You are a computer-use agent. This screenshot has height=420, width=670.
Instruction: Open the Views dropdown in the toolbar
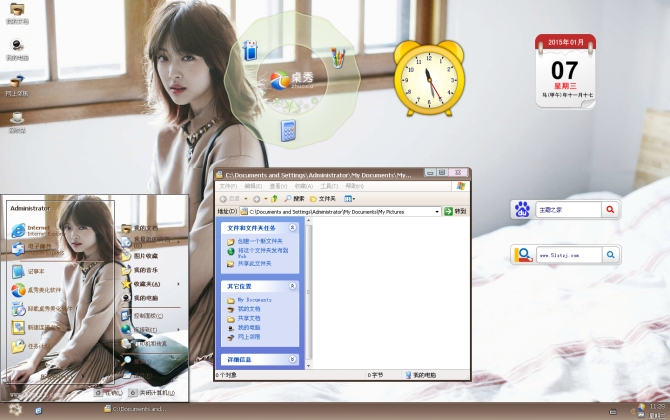pos(350,199)
